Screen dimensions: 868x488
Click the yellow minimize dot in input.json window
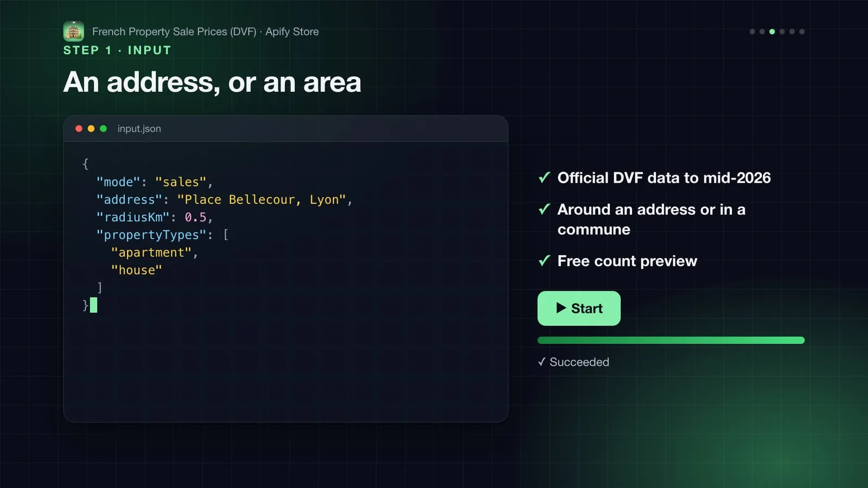click(x=91, y=129)
